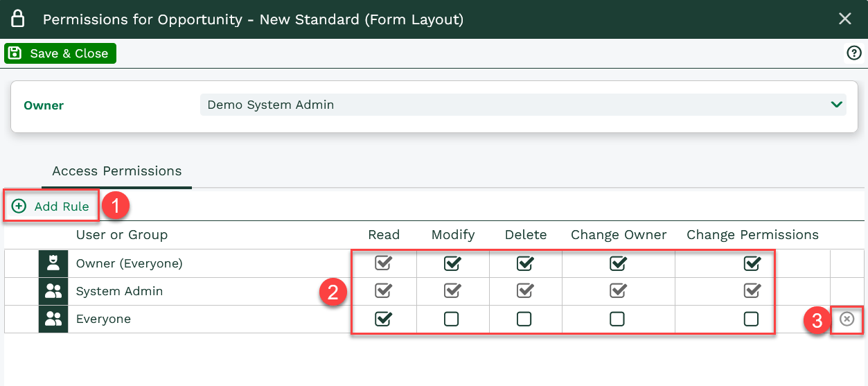Select the 'Everyone' row name

[103, 319]
